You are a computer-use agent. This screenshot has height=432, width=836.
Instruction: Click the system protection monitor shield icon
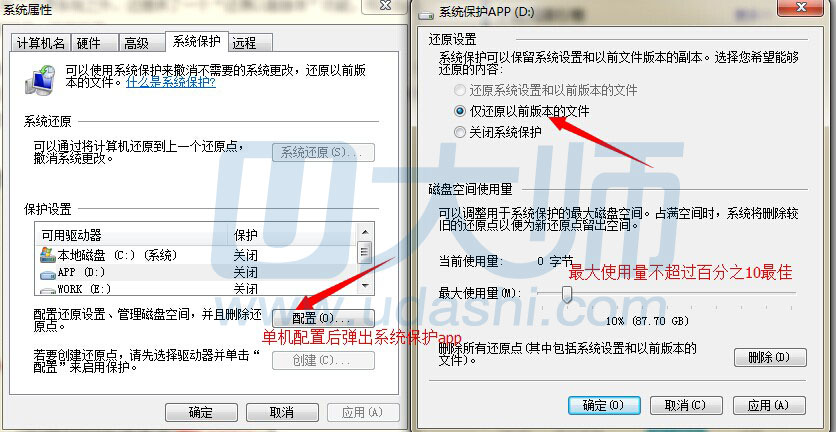[39, 78]
